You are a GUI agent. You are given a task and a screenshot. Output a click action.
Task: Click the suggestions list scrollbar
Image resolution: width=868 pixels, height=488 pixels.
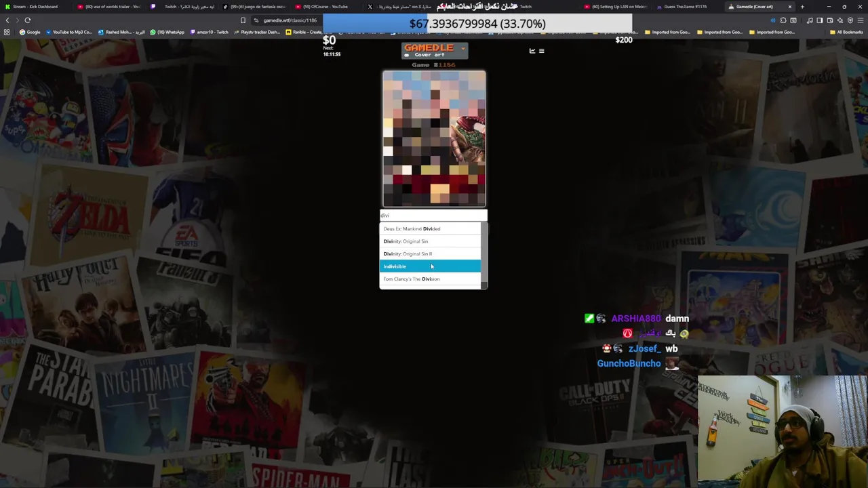[x=484, y=255]
